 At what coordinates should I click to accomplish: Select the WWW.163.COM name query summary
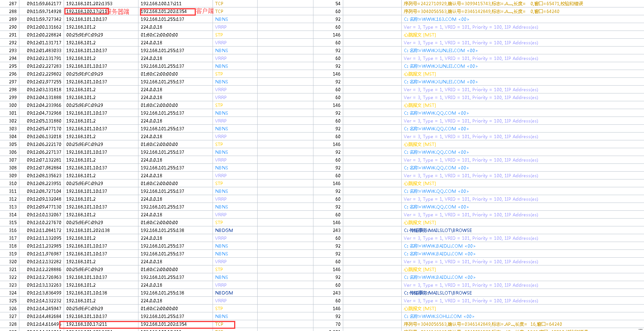point(436,19)
